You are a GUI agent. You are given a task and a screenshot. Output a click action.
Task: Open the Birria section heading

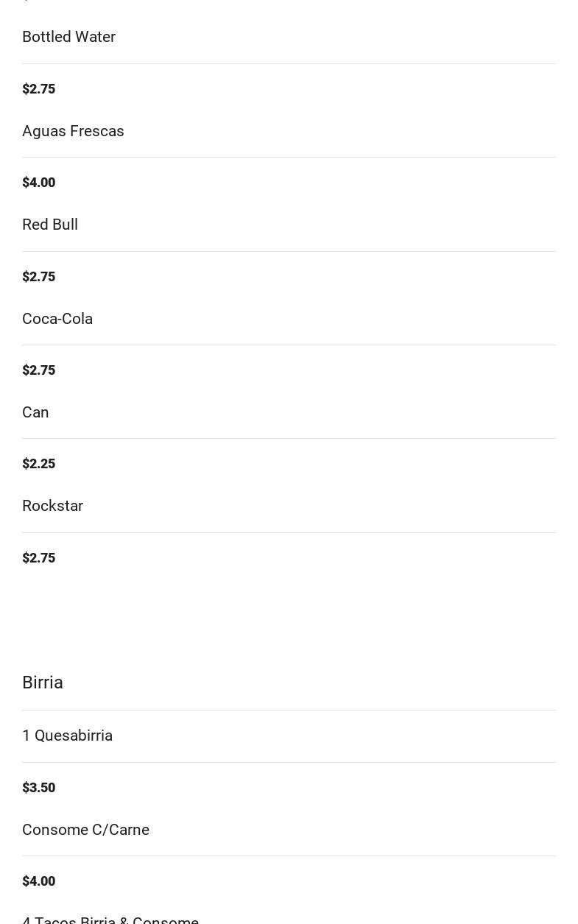coord(43,683)
